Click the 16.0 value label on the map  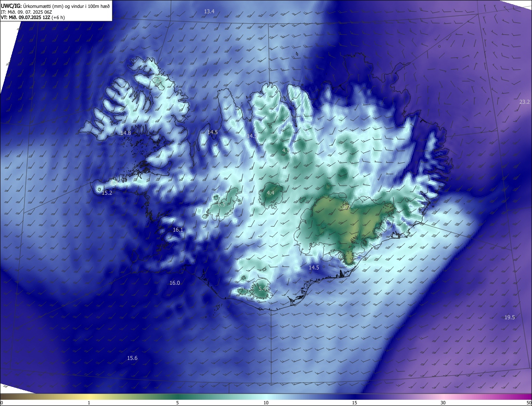coord(175,283)
